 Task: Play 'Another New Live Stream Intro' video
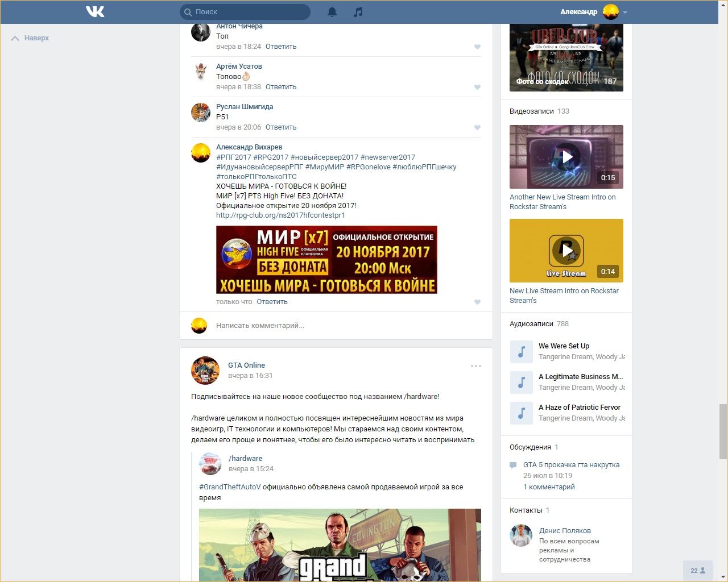pos(566,157)
